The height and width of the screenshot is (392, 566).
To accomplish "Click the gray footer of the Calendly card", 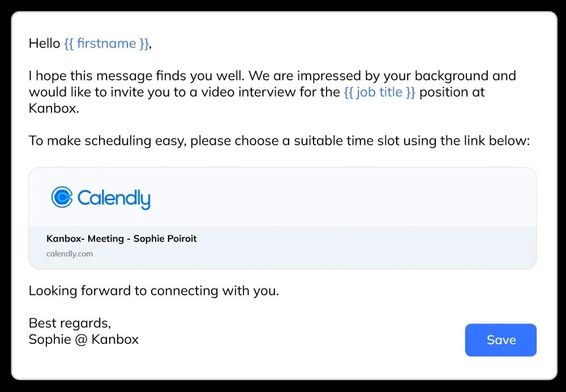I will (282, 247).
